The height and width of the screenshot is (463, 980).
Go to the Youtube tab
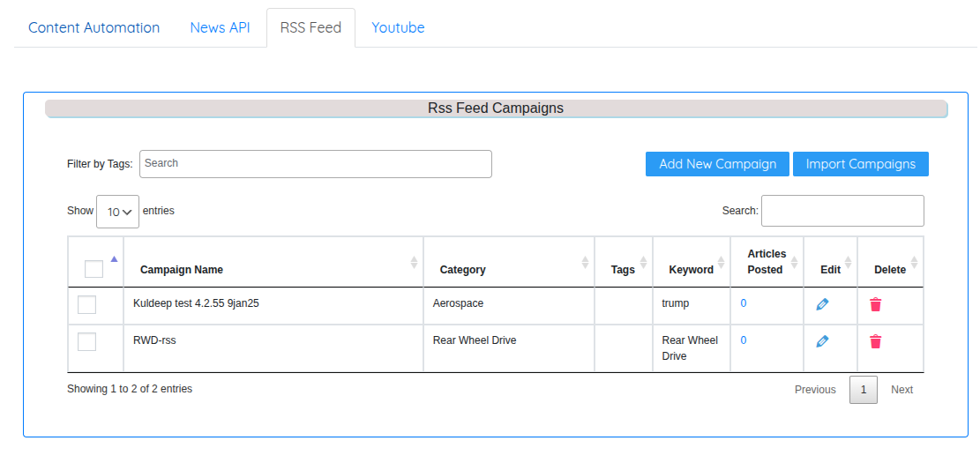[x=398, y=27]
